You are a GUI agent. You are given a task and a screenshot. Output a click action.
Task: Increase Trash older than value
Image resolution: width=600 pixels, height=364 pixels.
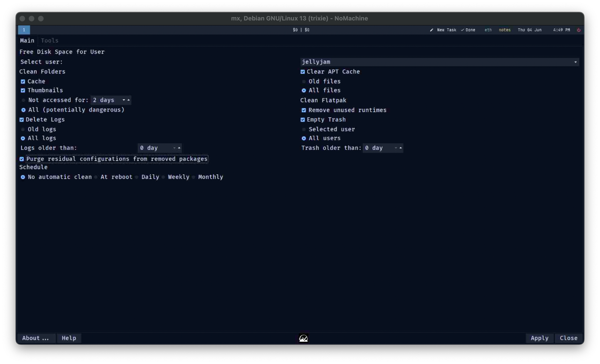401,148
